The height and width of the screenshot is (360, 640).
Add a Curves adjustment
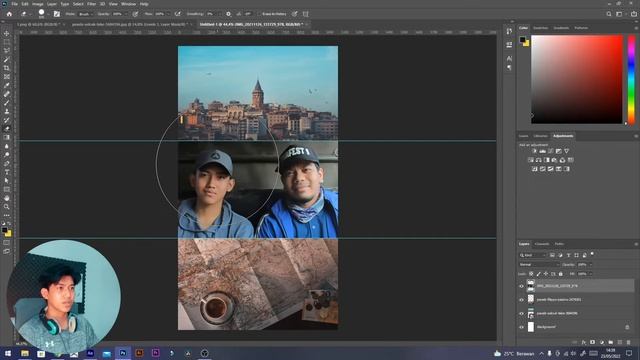tap(551, 151)
